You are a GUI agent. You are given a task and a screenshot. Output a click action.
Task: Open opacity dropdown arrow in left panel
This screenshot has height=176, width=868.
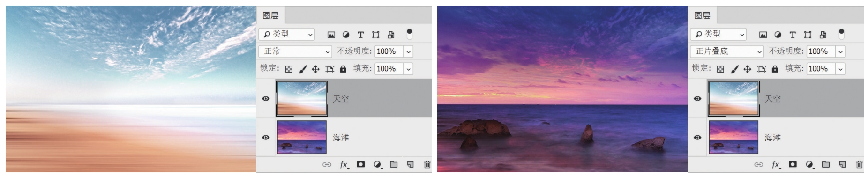point(409,51)
